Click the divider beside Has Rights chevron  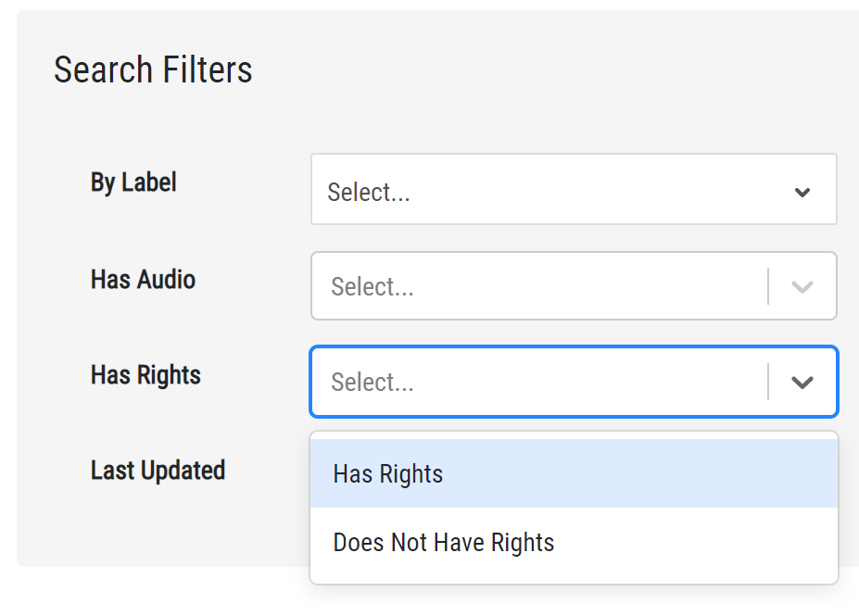[768, 382]
